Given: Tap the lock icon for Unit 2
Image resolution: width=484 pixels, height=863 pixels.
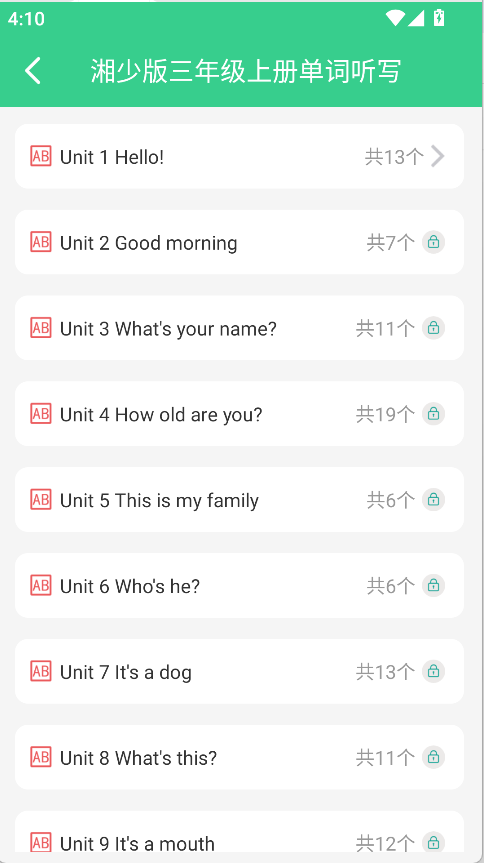Looking at the screenshot, I should [x=433, y=242].
